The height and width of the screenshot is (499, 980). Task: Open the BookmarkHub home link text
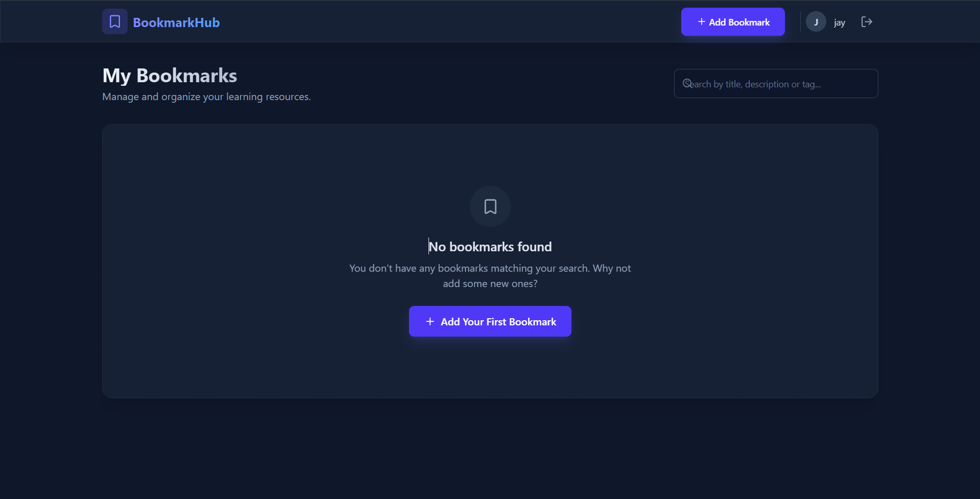176,22
